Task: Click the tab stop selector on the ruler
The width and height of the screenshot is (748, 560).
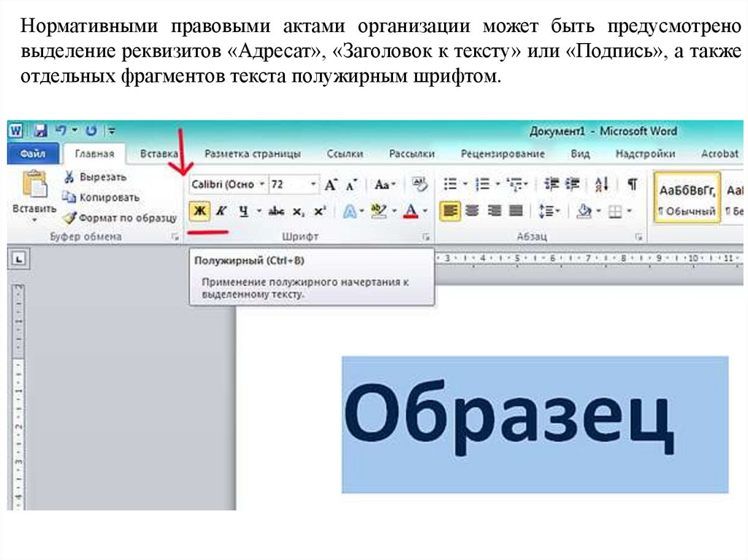Action: click(18, 259)
